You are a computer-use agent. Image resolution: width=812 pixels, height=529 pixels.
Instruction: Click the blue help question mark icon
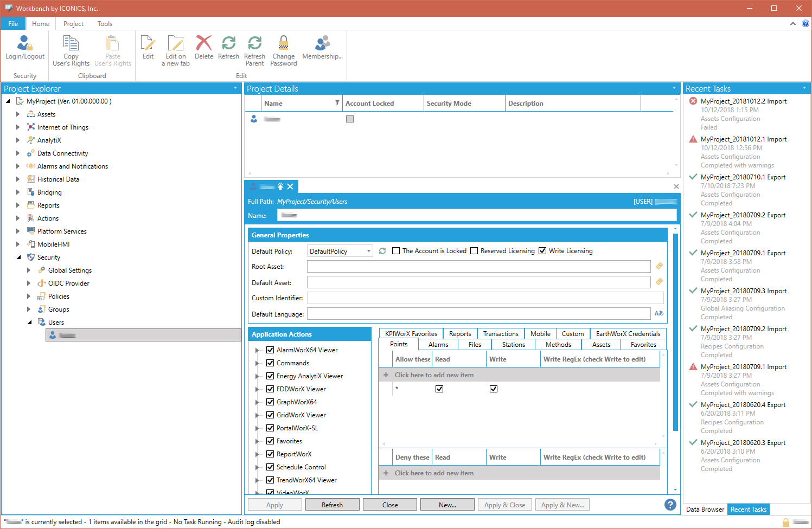click(x=670, y=505)
